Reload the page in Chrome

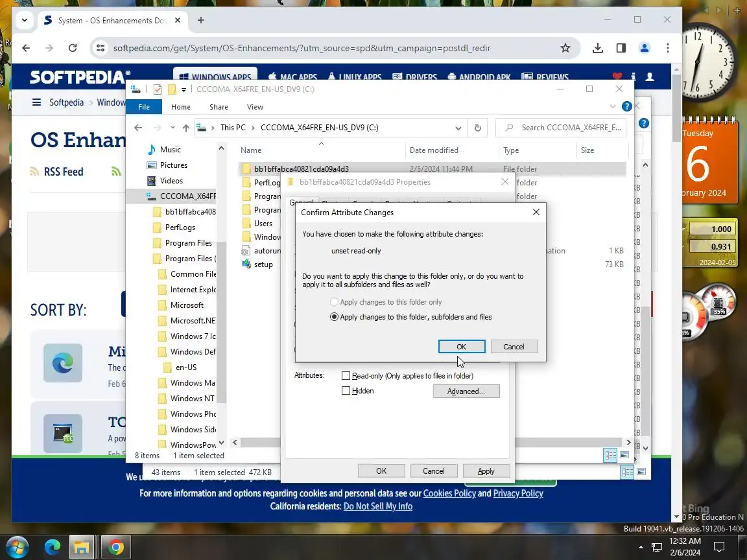pos(73,48)
